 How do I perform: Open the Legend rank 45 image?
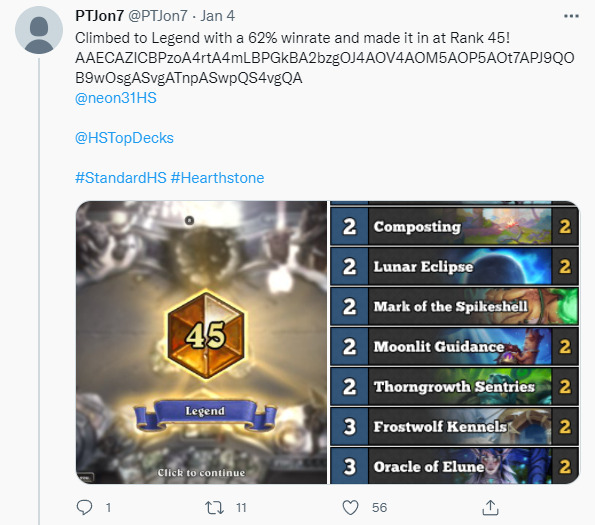click(x=201, y=342)
